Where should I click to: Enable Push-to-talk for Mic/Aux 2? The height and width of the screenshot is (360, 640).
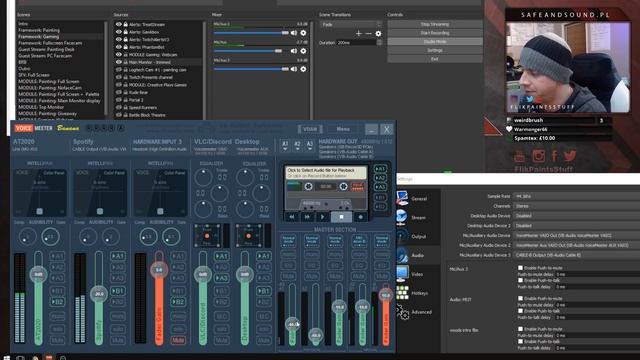tap(520, 280)
